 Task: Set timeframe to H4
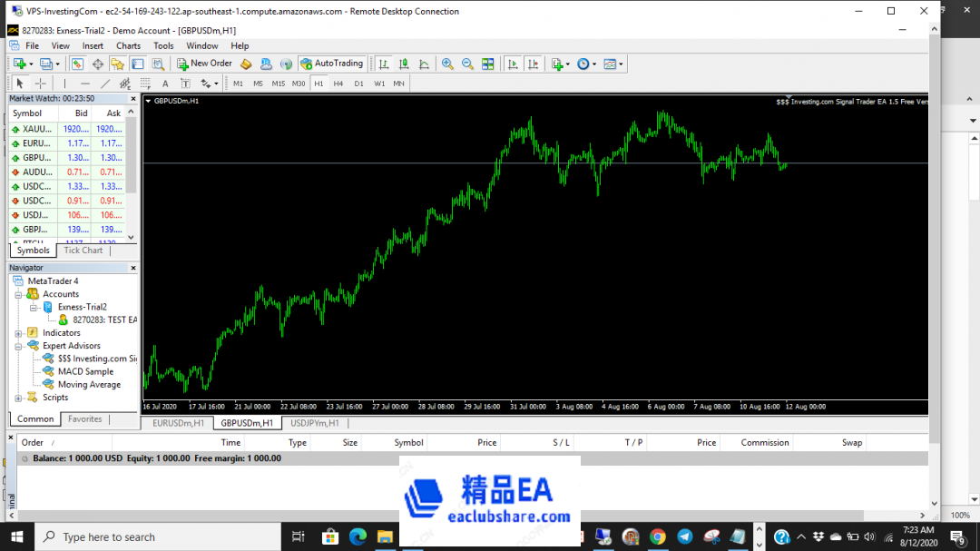pyautogui.click(x=338, y=84)
